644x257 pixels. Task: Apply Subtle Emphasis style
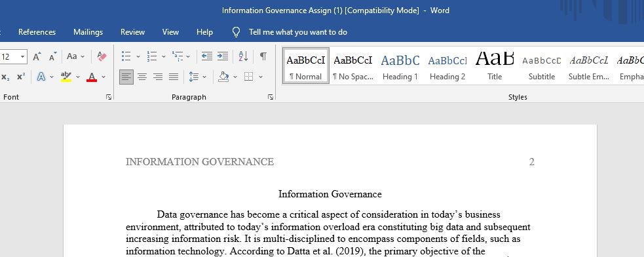point(588,66)
